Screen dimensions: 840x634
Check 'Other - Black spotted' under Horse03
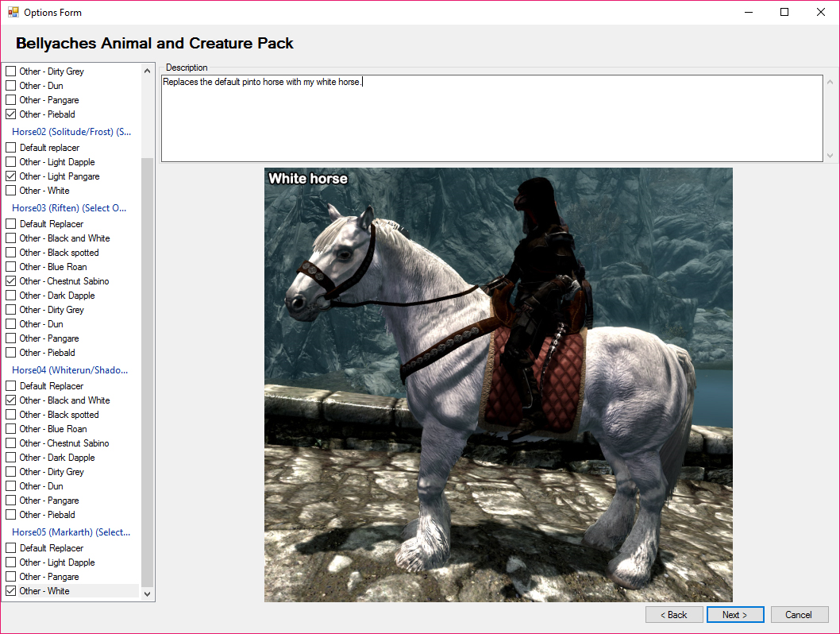(x=10, y=253)
